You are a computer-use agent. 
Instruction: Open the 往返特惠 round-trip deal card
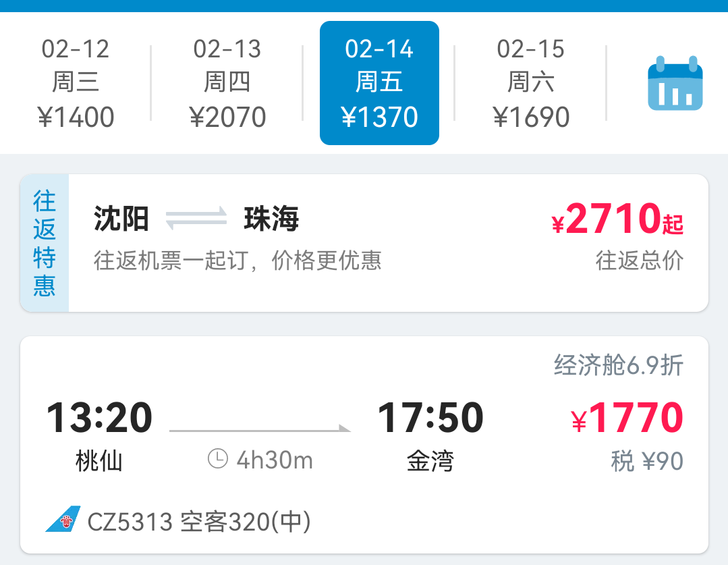[364, 243]
